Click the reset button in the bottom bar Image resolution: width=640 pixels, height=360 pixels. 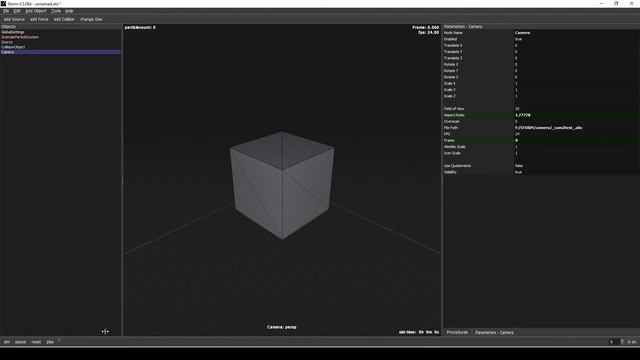click(x=36, y=342)
